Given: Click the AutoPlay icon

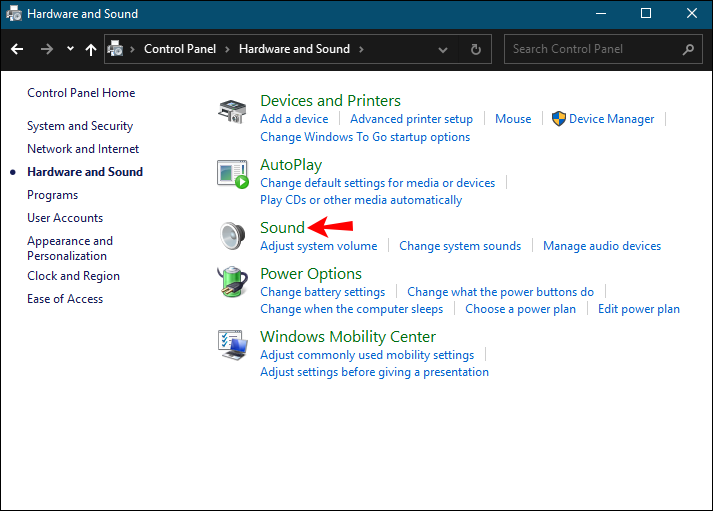Looking at the screenshot, I should point(232,174).
